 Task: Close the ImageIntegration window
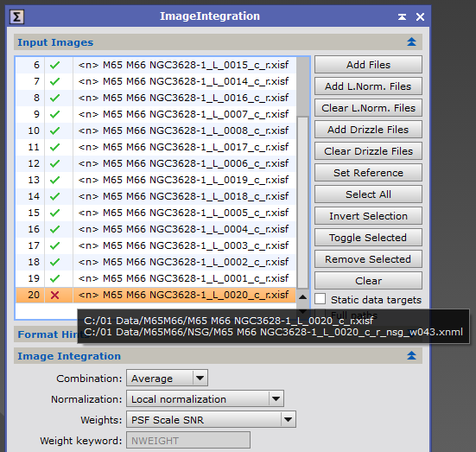420,16
